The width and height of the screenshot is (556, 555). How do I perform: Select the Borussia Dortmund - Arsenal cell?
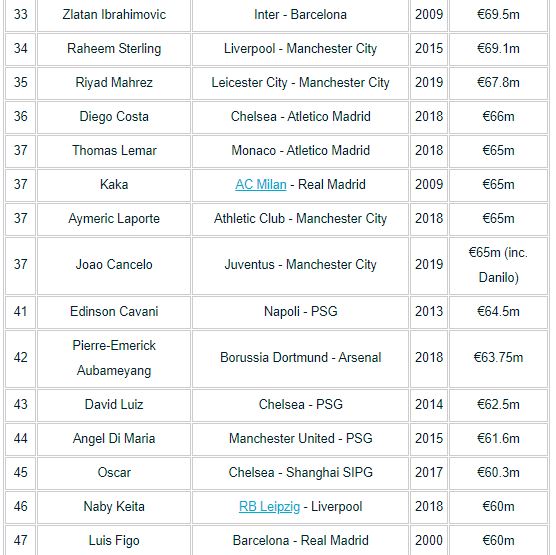pyautogui.click(x=301, y=358)
